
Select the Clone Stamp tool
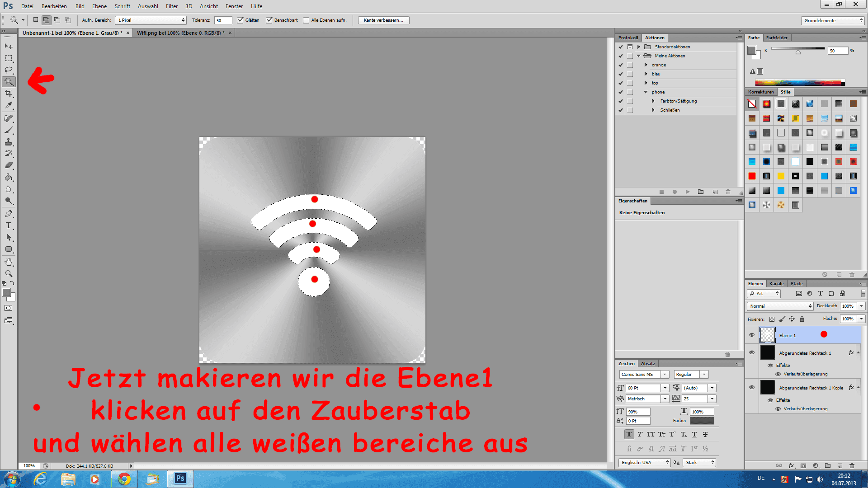click(x=9, y=142)
